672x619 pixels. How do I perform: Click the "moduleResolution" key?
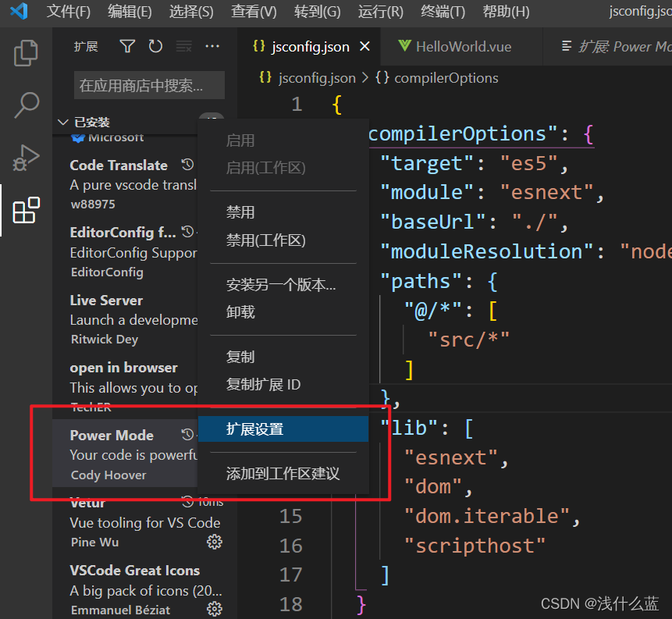[486, 251]
